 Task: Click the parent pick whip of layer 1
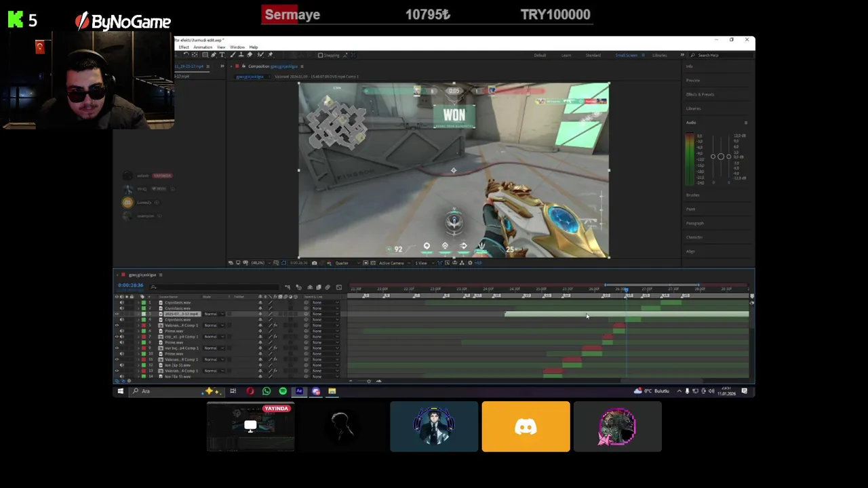click(306, 302)
